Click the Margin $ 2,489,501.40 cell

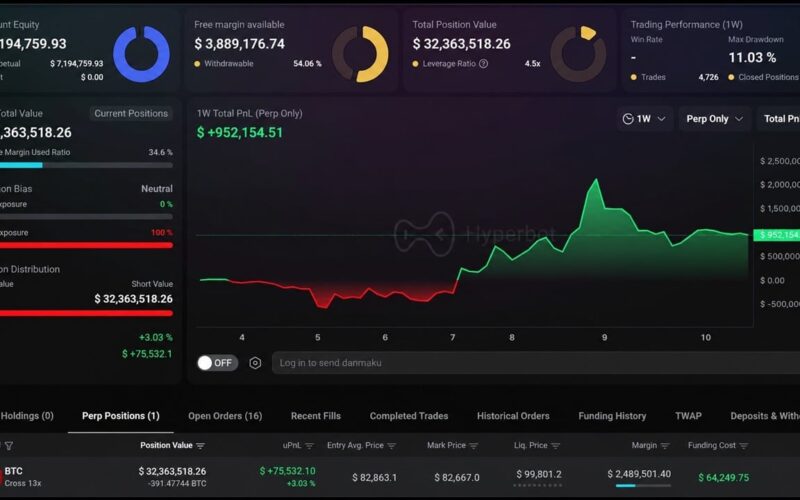tap(639, 474)
